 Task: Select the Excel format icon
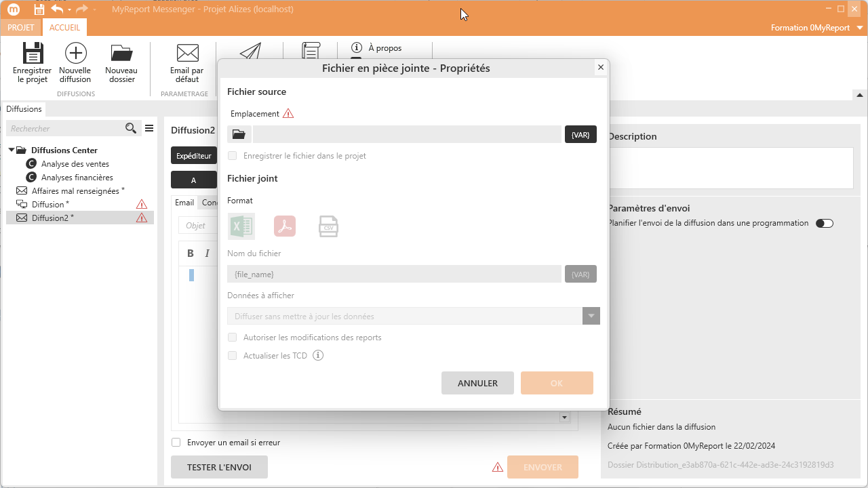pyautogui.click(x=241, y=226)
